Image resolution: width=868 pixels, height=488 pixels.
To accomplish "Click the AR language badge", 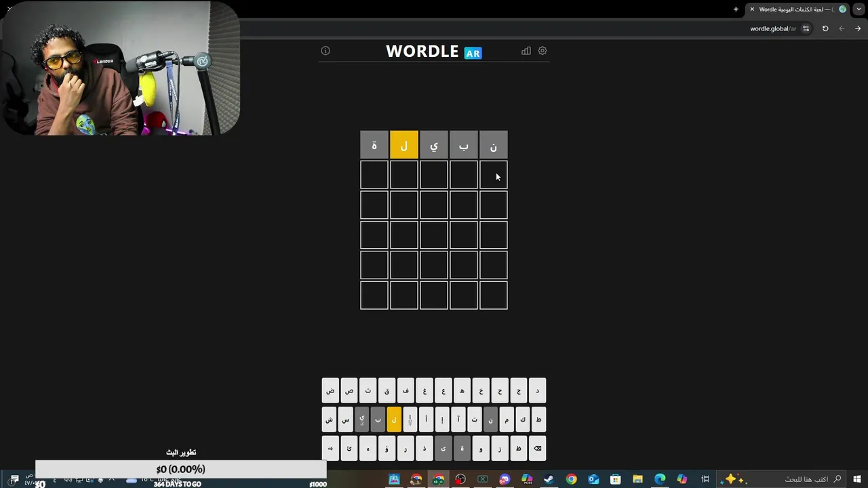I will point(473,53).
